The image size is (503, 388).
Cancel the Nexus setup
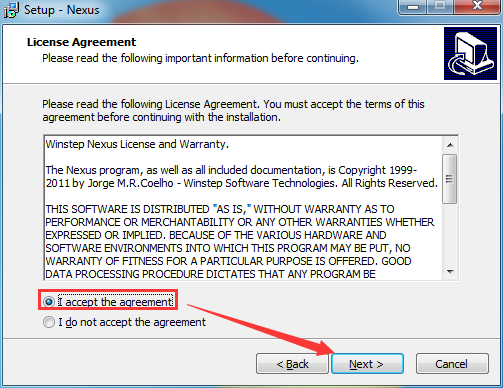point(452,364)
